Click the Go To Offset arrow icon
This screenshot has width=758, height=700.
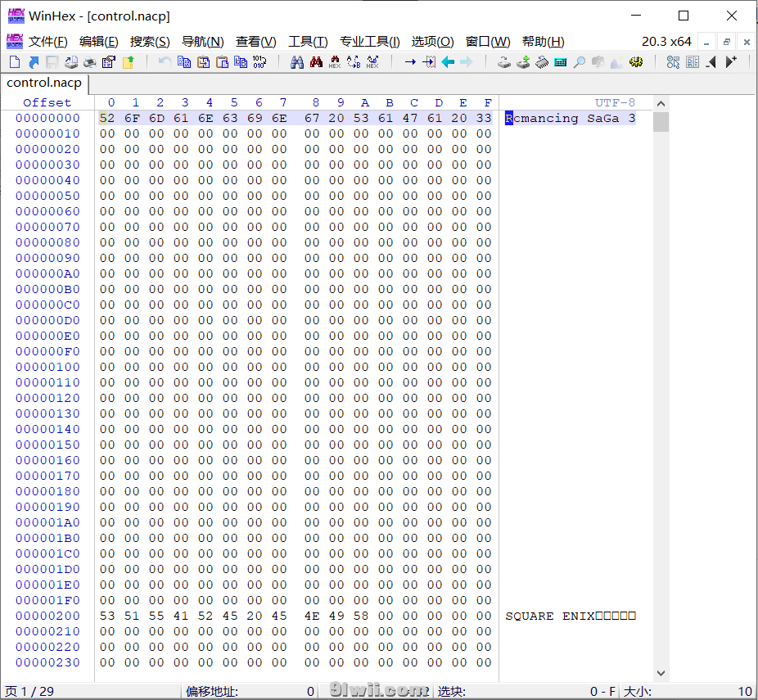coord(410,62)
